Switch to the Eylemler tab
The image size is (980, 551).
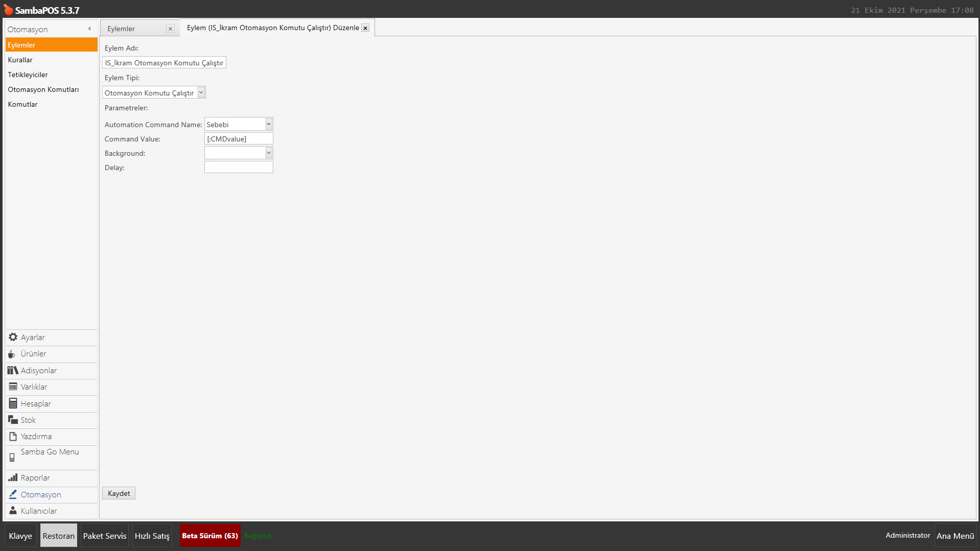pos(121,29)
